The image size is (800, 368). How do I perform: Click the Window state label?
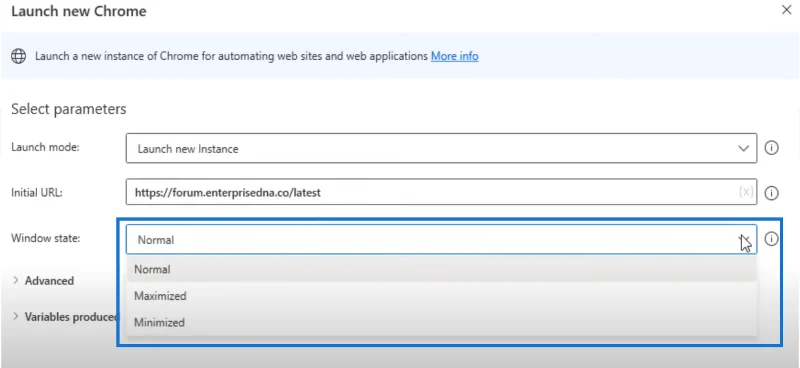click(45, 238)
